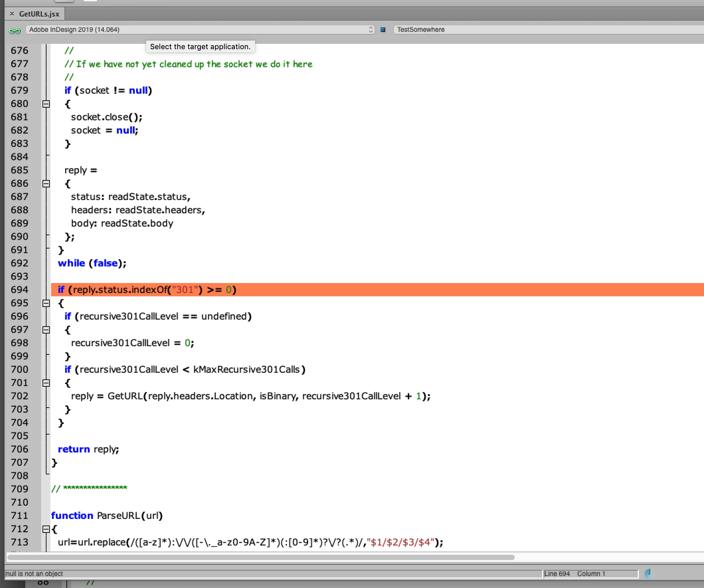704x588 pixels.
Task: Open the Adobe InDesign 2019 target application dropdown
Action: pyautogui.click(x=200, y=30)
